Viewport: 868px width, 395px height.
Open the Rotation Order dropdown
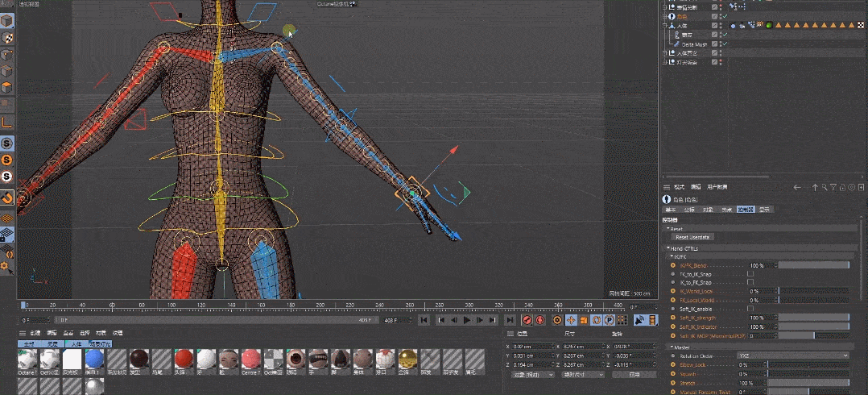793,355
